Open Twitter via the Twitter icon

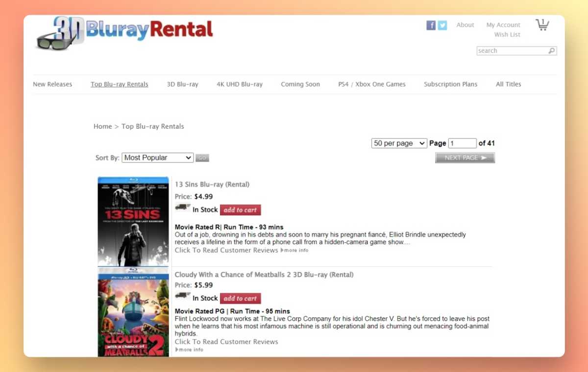coord(442,25)
